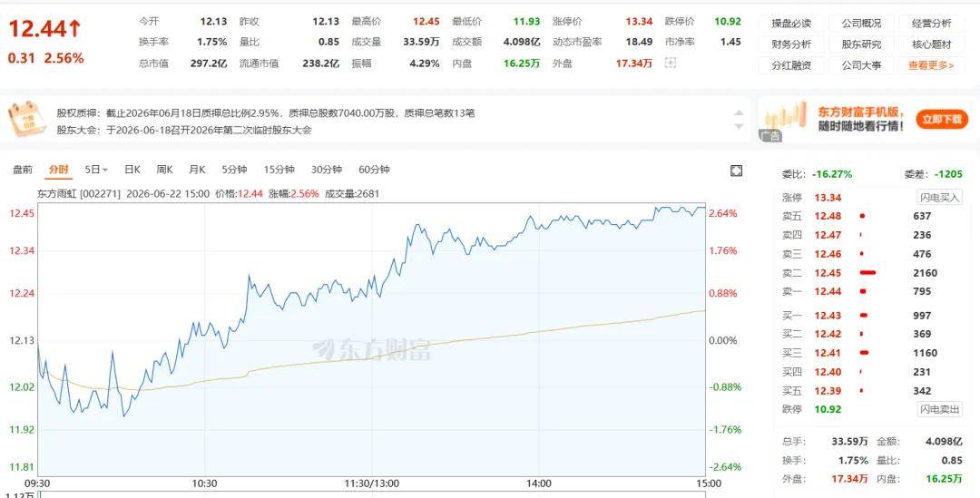This screenshot has height=498, width=980.
Task: Click 查看更多 link
Action: point(931,65)
